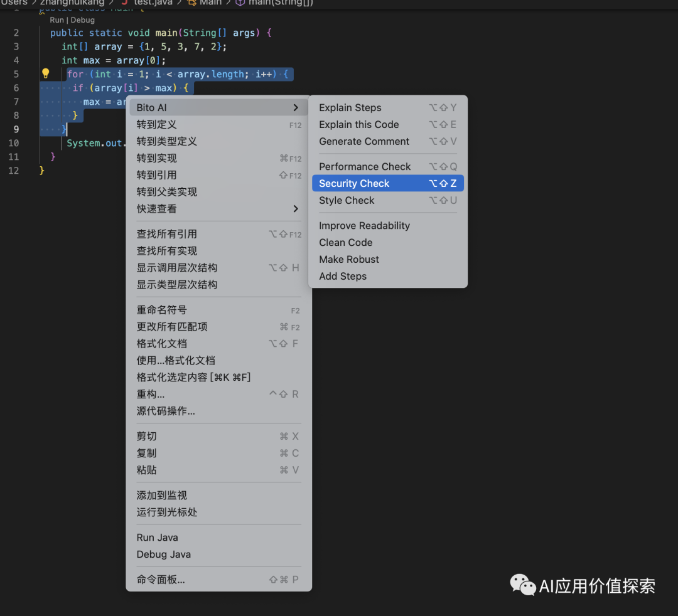Choose 格式化文档
The image size is (678, 616).
point(218,343)
